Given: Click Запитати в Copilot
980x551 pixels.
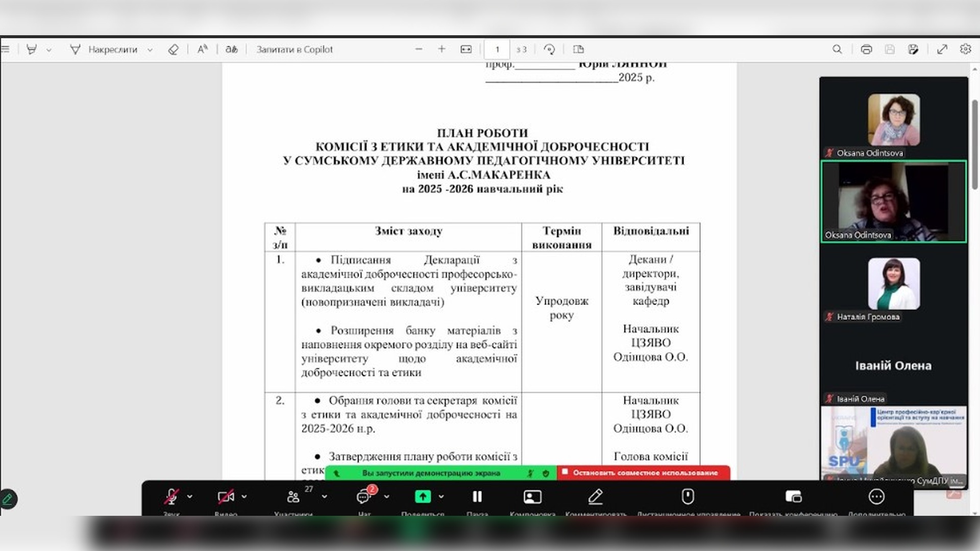Looking at the screenshot, I should pyautogui.click(x=295, y=49).
